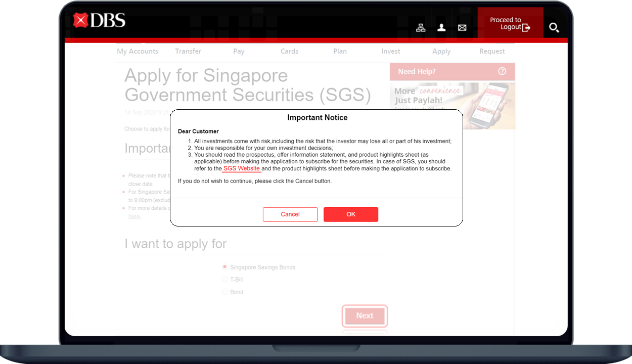
Task: Select Singapore Savings Bonds radio option
Action: pos(225,267)
